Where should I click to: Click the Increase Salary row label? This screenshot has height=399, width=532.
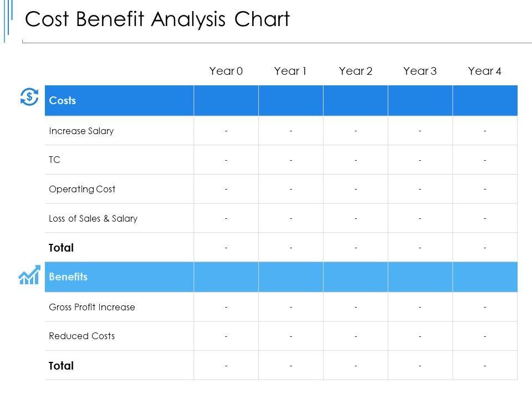[x=81, y=131]
